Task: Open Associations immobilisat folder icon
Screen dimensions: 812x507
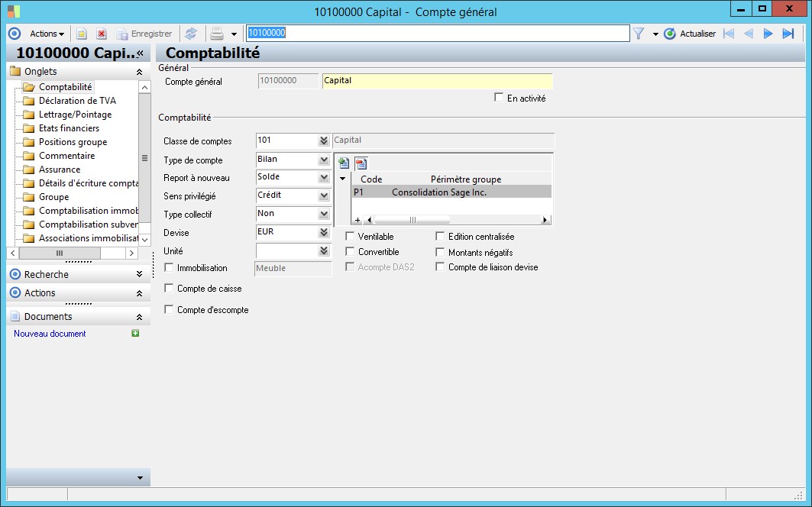Action: (29, 238)
